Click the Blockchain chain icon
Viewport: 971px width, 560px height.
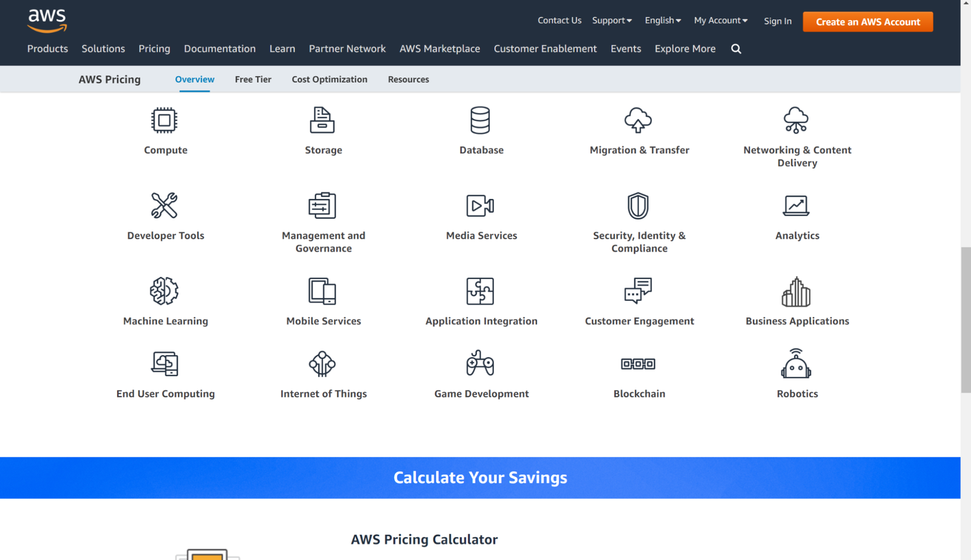[638, 364]
